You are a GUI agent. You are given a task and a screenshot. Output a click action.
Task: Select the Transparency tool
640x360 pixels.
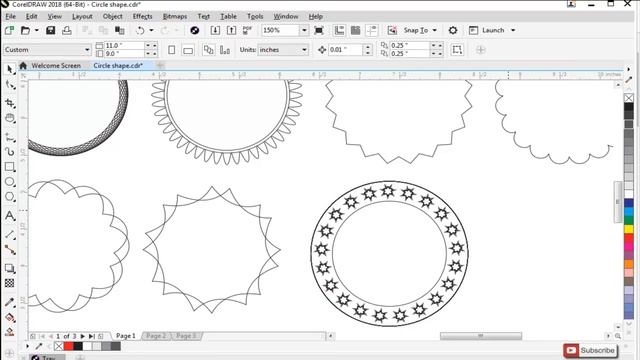10,283
